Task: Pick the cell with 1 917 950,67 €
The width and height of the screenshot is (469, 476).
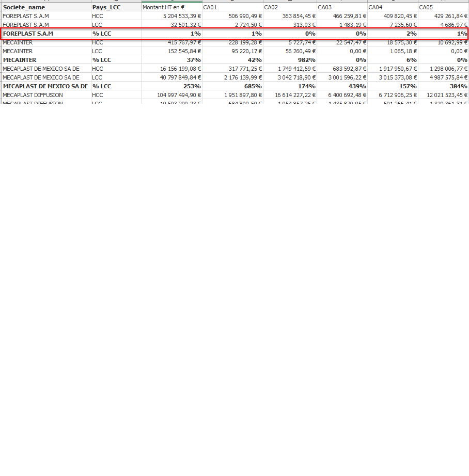Action: click(393, 69)
